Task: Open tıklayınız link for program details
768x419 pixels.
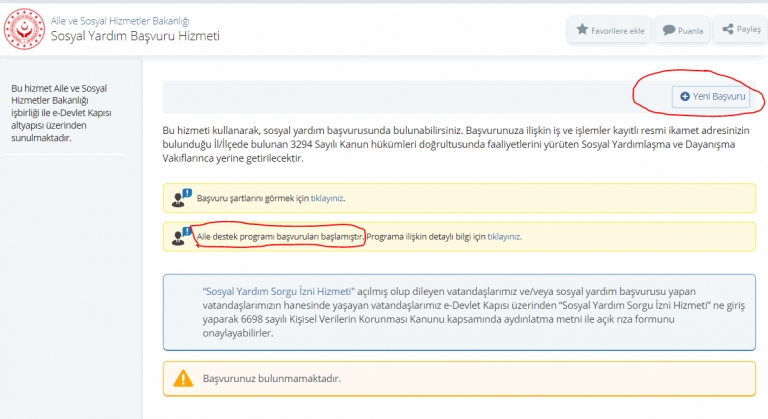Action: coord(503,237)
